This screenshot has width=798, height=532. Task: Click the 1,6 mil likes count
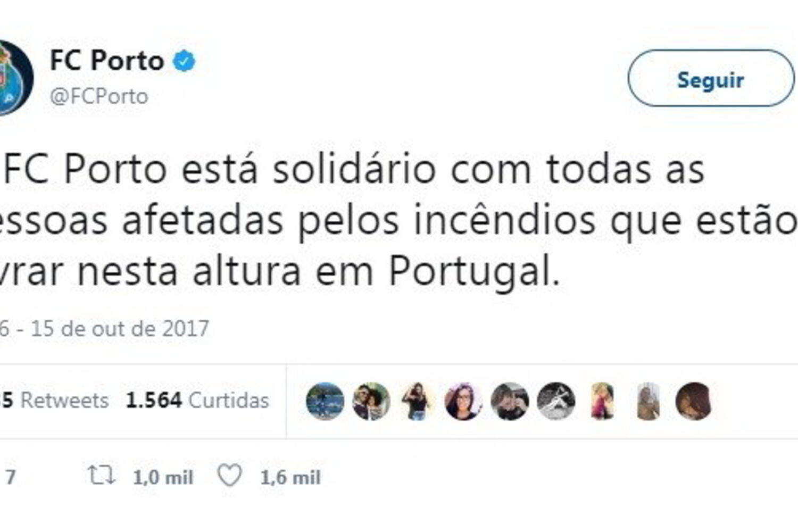(290, 477)
